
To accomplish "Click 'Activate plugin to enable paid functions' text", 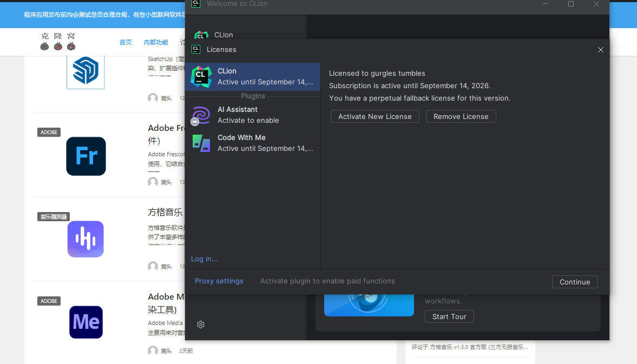I will pyautogui.click(x=327, y=281).
